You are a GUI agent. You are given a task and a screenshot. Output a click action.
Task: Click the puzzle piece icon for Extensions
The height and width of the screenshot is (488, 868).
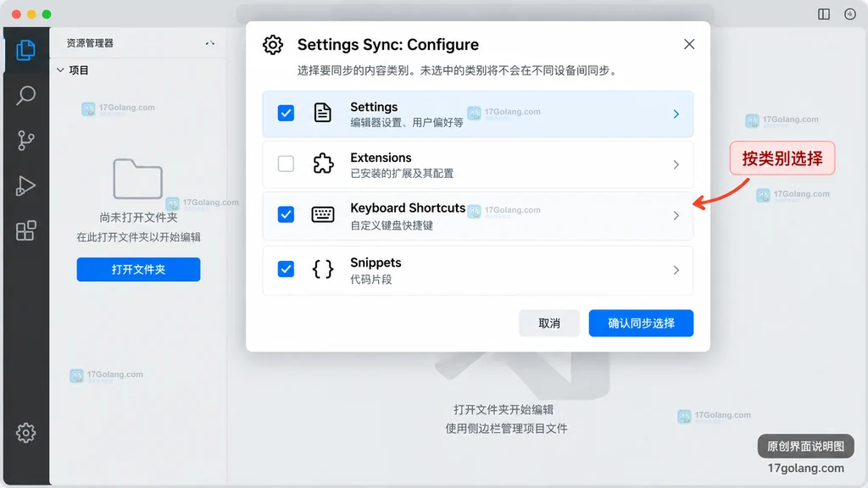coord(323,164)
